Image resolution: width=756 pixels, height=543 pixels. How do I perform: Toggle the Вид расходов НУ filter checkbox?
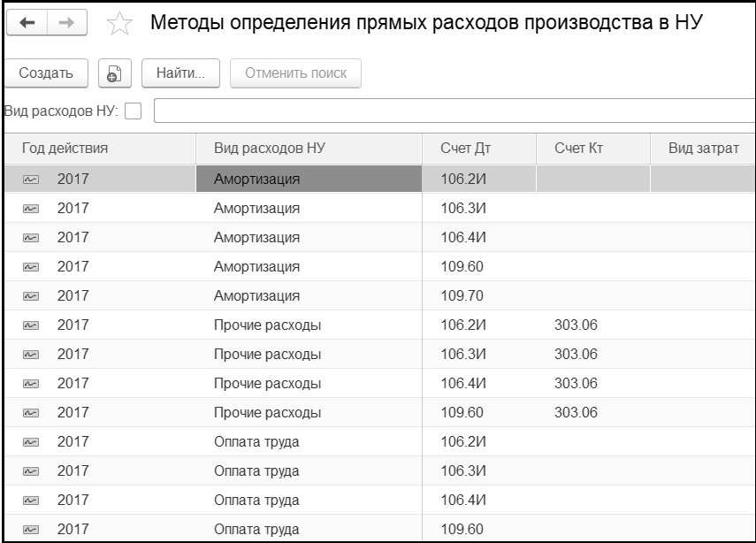tap(134, 111)
